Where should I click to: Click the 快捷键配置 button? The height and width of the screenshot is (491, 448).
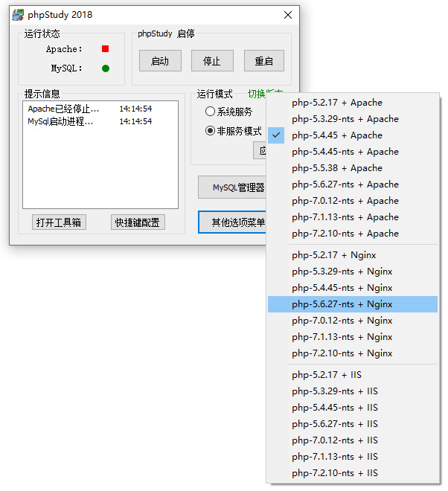(138, 222)
